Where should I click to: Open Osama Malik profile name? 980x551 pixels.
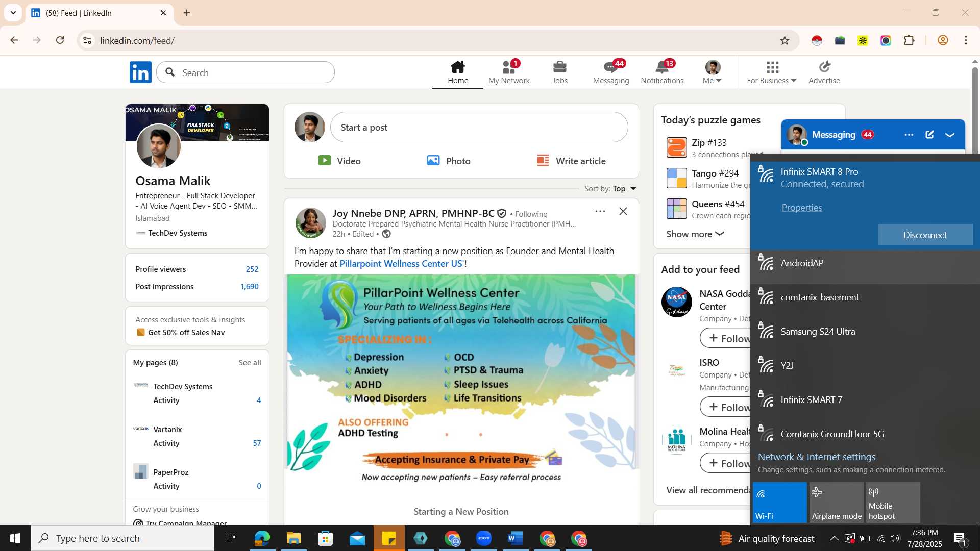tap(173, 181)
